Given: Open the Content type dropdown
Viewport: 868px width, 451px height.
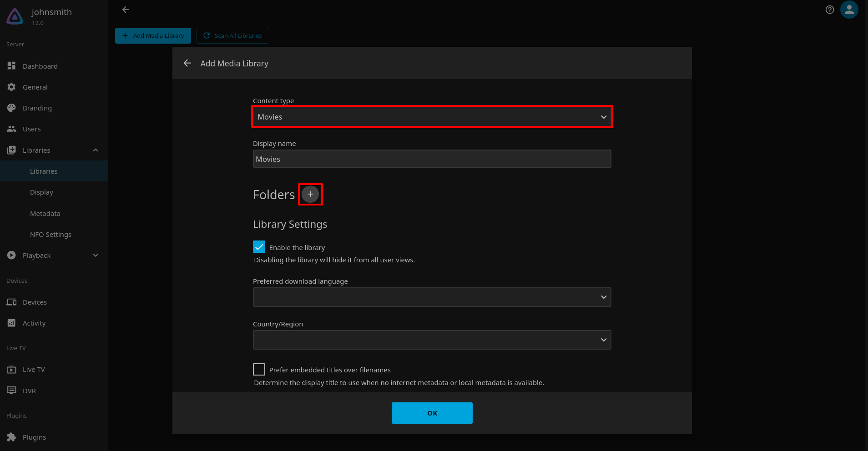Looking at the screenshot, I should pyautogui.click(x=432, y=117).
